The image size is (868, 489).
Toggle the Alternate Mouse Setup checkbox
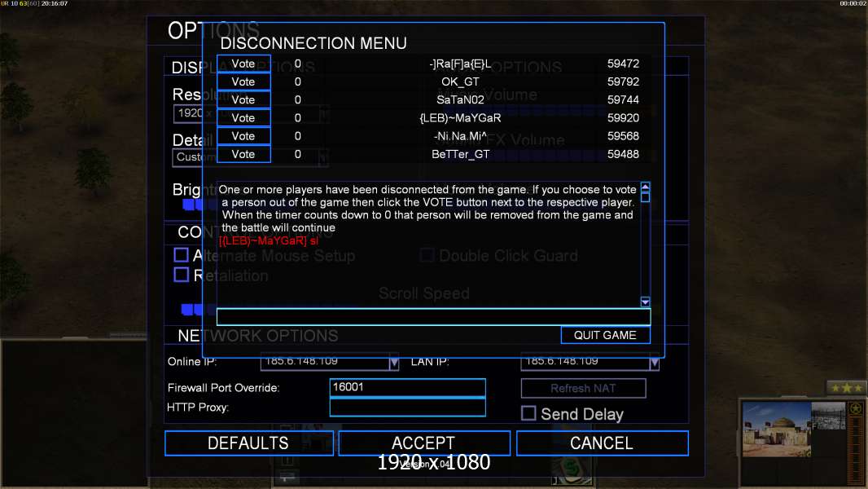coord(181,255)
